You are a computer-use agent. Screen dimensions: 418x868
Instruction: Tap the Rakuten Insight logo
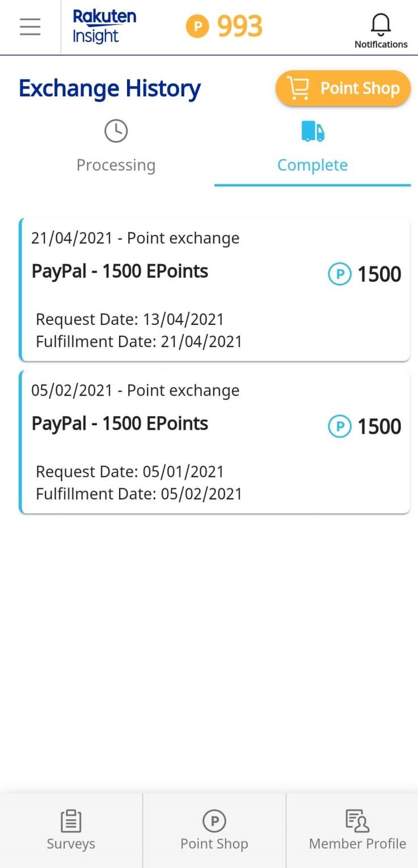point(104,27)
